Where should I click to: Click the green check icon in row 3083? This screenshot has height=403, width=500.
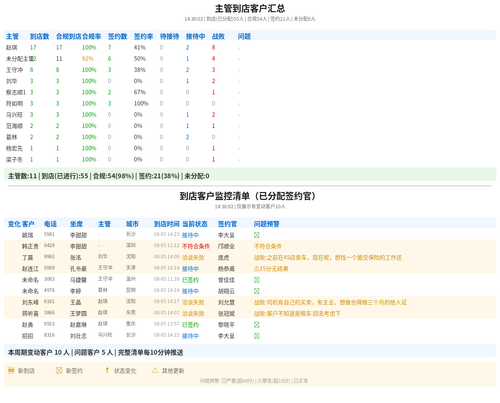[256, 280]
